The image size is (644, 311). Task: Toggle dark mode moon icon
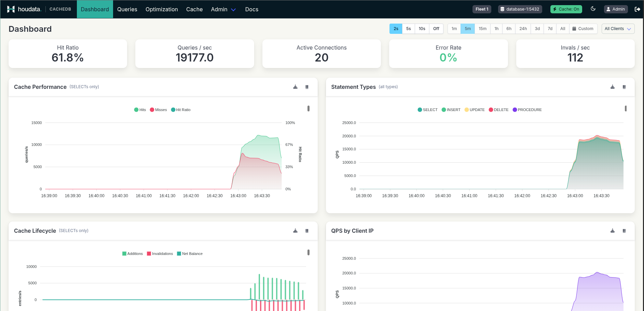point(593,9)
